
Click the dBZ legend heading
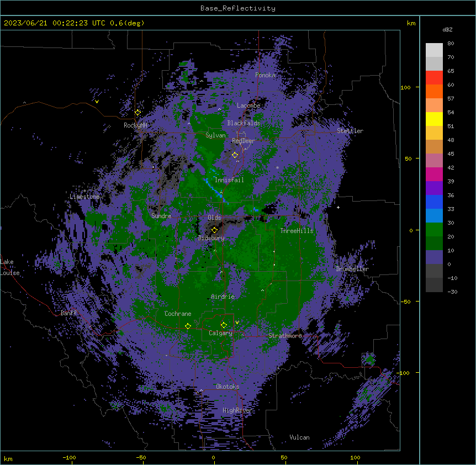(x=447, y=30)
